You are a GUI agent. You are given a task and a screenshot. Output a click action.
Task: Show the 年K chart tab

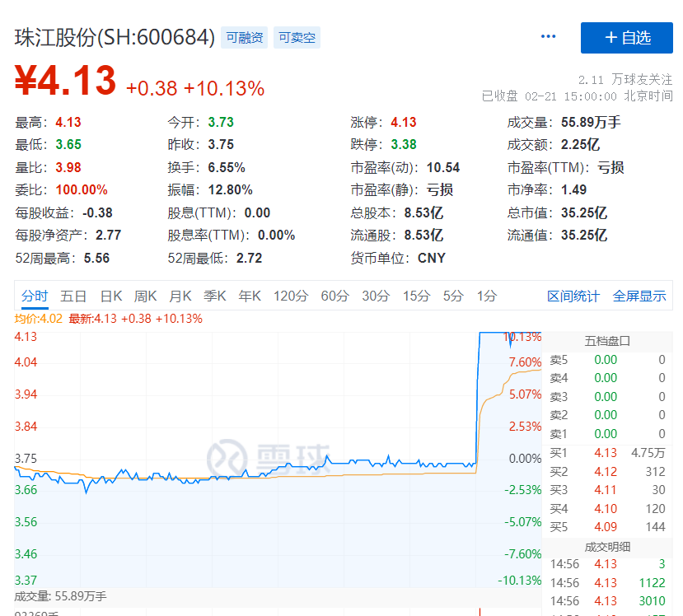pos(250,296)
